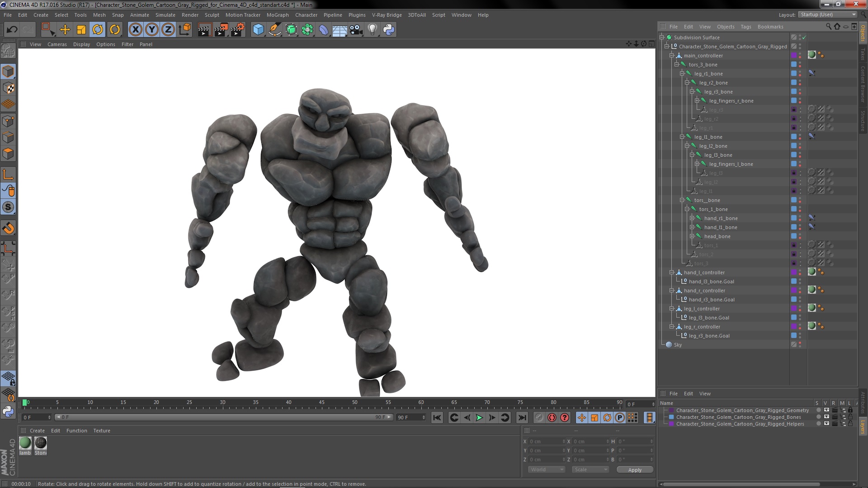This screenshot has height=488, width=868.
Task: Add an Array modeling object
Action: tap(307, 30)
